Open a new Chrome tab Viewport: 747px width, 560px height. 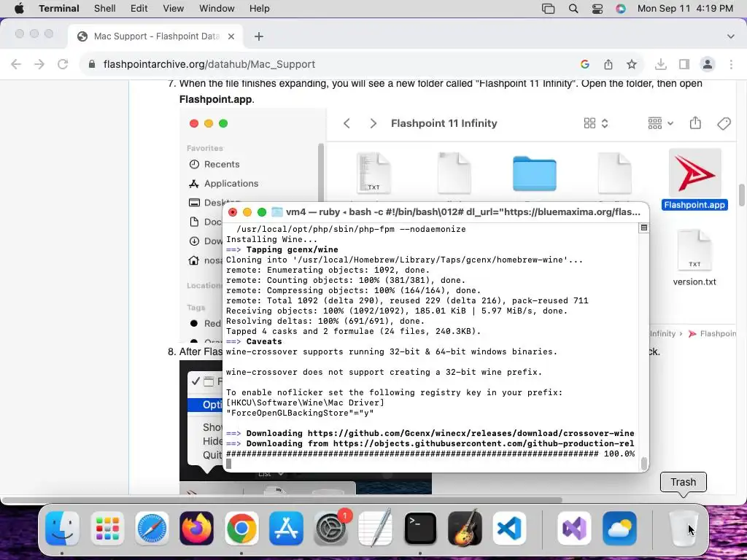point(259,36)
